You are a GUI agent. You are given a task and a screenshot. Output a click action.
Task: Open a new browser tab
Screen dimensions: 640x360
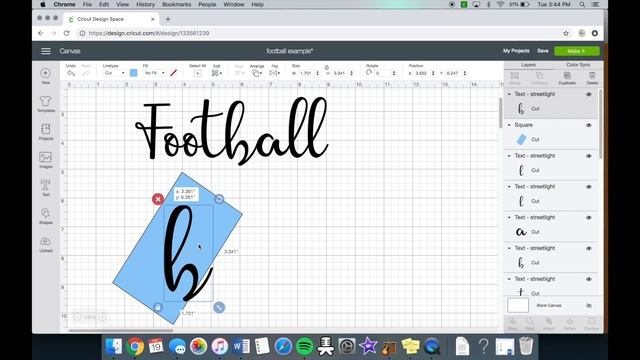pyautogui.click(x=168, y=19)
